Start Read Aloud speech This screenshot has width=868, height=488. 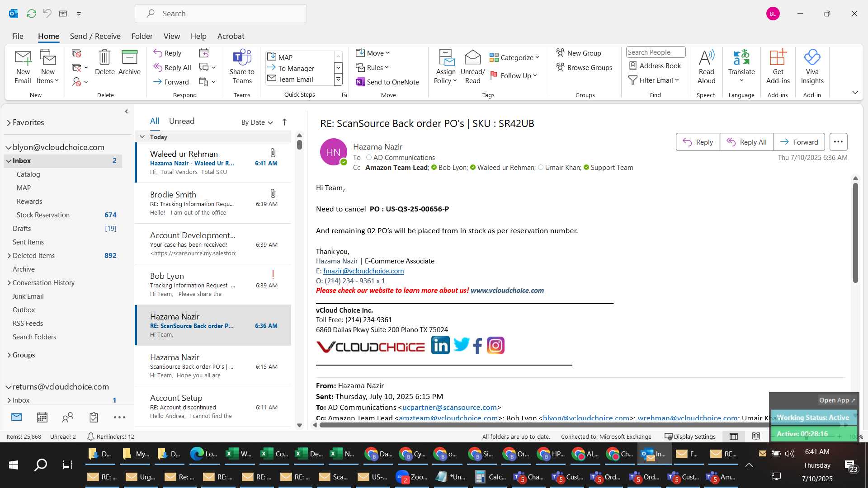706,67
